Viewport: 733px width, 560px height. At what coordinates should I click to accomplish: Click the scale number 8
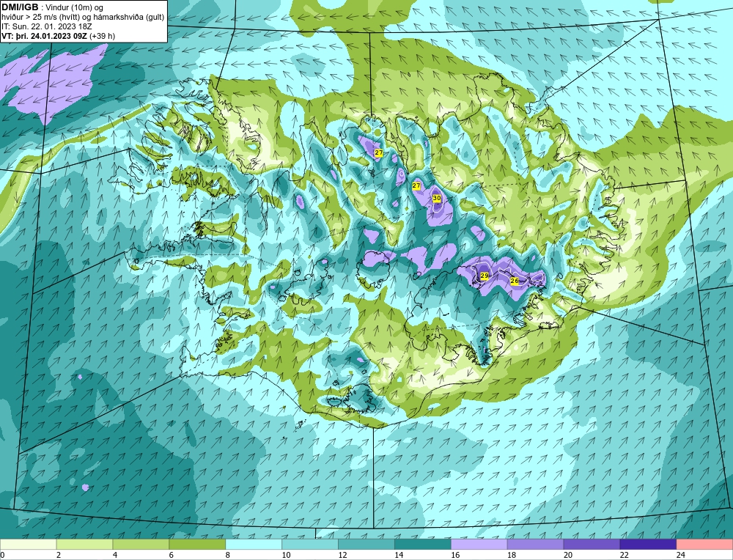tap(228, 556)
